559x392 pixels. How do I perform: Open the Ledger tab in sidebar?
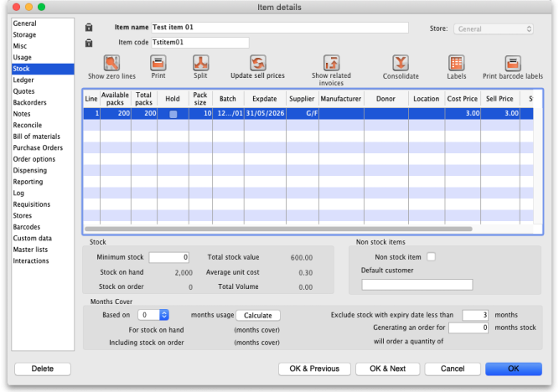point(23,80)
